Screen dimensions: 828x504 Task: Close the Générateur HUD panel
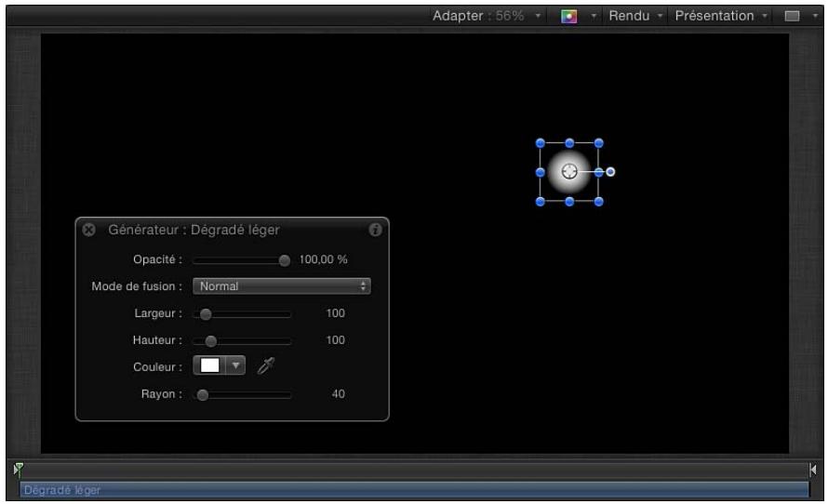point(89,230)
